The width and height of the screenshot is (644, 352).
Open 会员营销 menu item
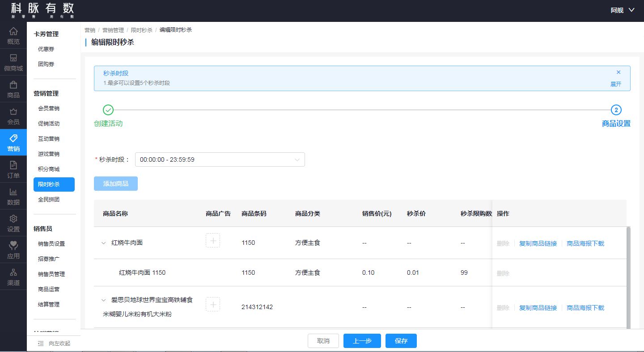coord(49,109)
